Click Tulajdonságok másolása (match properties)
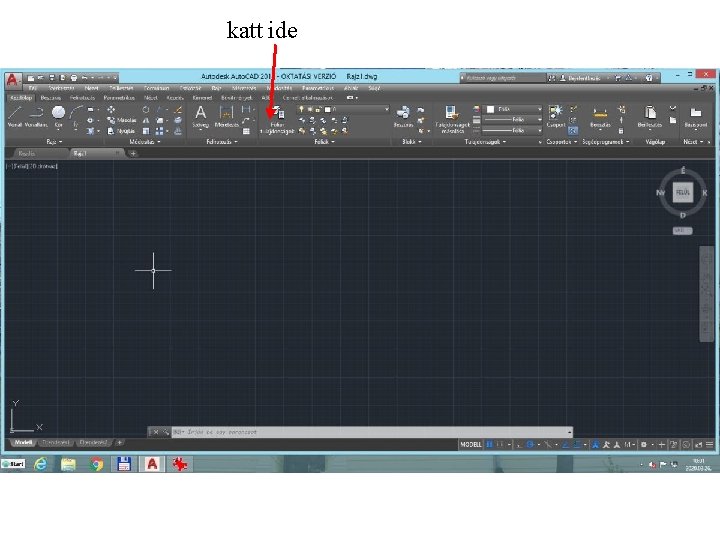 (x=452, y=119)
